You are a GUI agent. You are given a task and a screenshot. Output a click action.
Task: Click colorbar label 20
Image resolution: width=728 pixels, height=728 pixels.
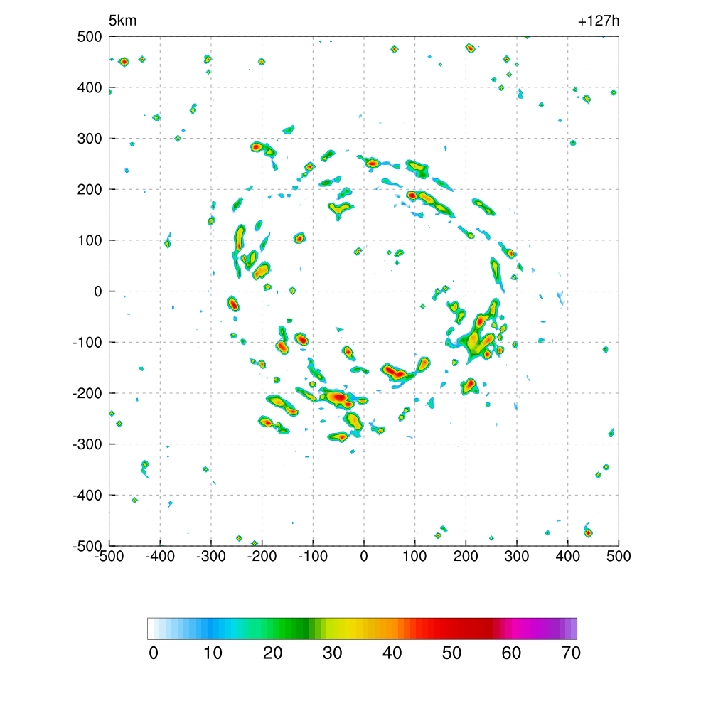pyautogui.click(x=272, y=653)
